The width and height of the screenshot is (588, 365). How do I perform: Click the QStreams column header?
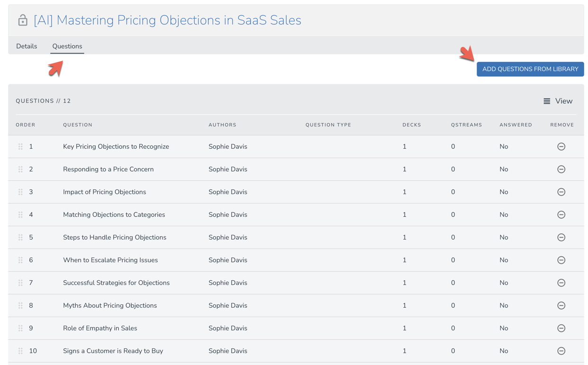click(x=466, y=125)
